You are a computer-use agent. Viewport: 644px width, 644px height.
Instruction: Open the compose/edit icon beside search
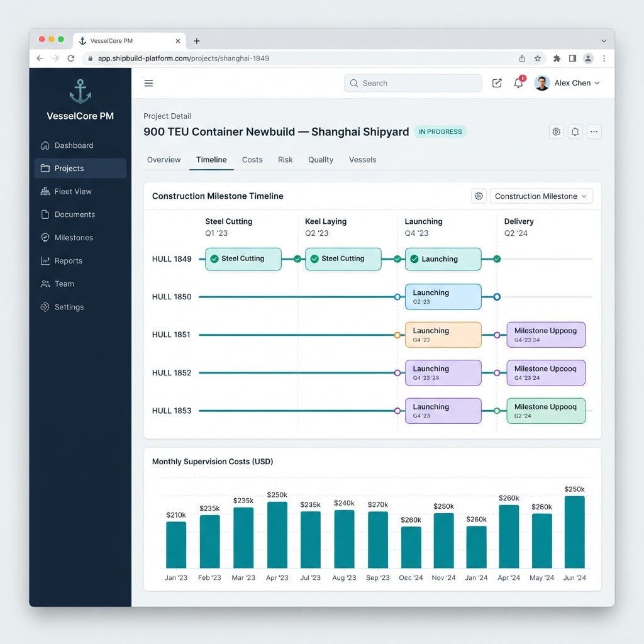pyautogui.click(x=497, y=83)
